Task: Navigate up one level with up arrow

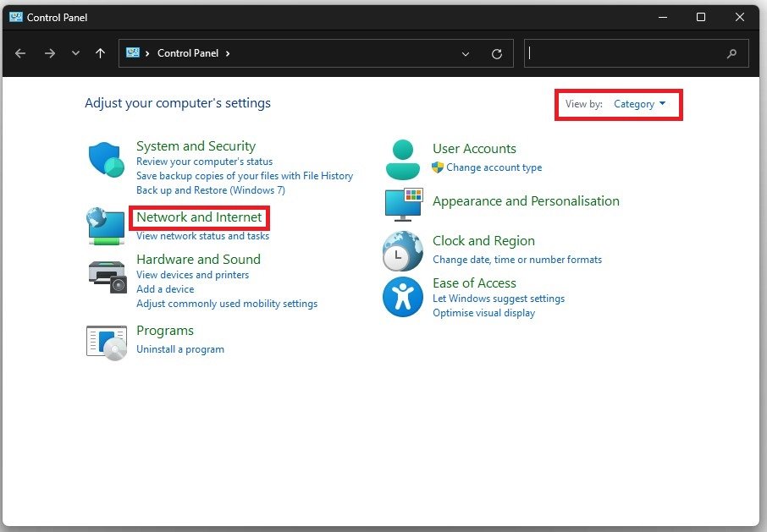Action: (x=100, y=53)
